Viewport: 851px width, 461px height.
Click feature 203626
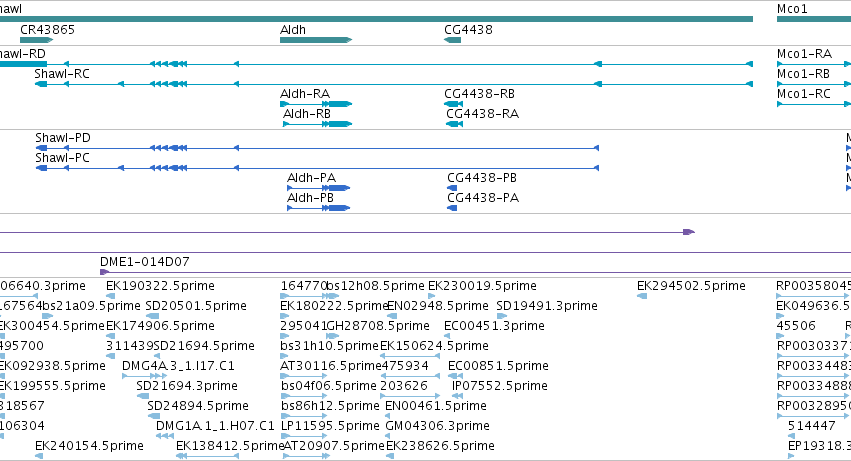pyautogui.click(x=404, y=386)
